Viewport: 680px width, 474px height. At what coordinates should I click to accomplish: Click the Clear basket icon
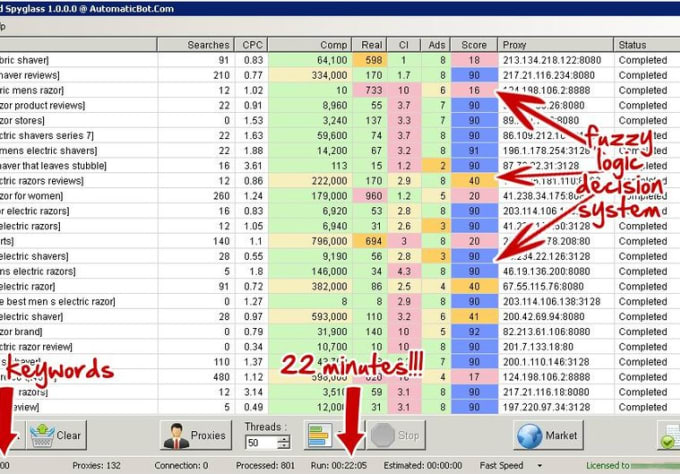(x=42, y=435)
